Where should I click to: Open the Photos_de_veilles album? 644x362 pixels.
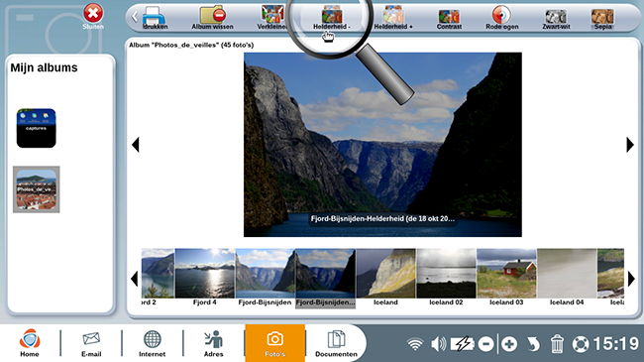[36, 189]
